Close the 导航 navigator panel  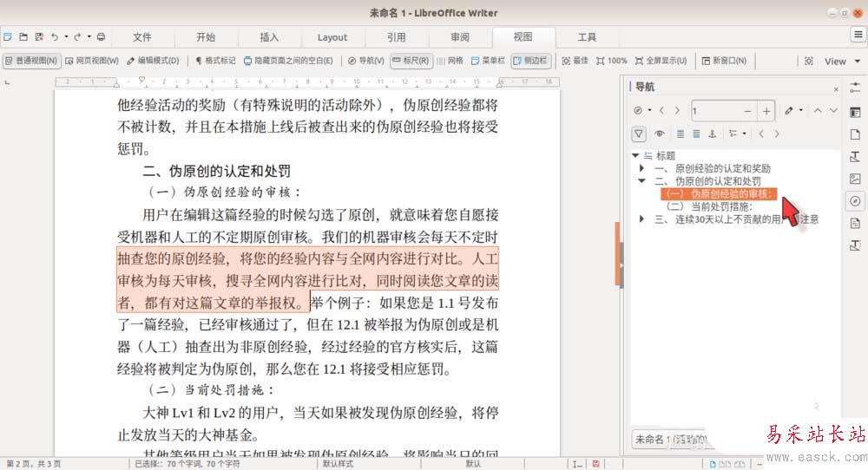836,89
